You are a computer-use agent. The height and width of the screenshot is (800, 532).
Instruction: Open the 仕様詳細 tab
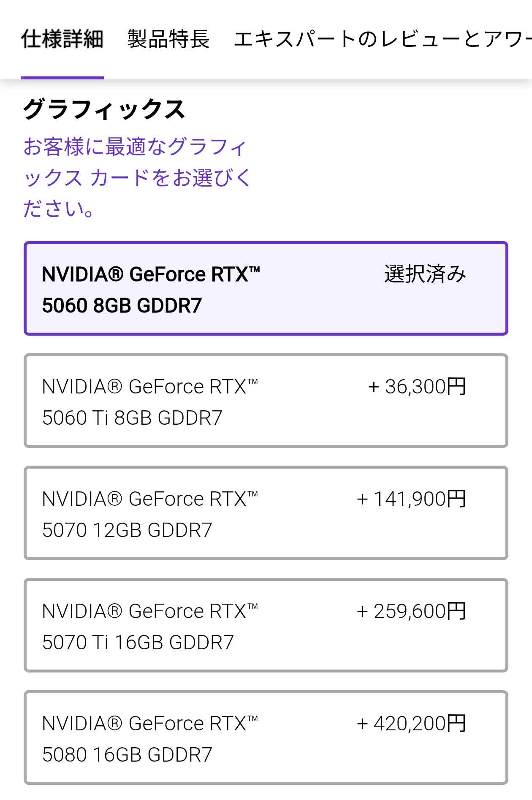click(62, 39)
